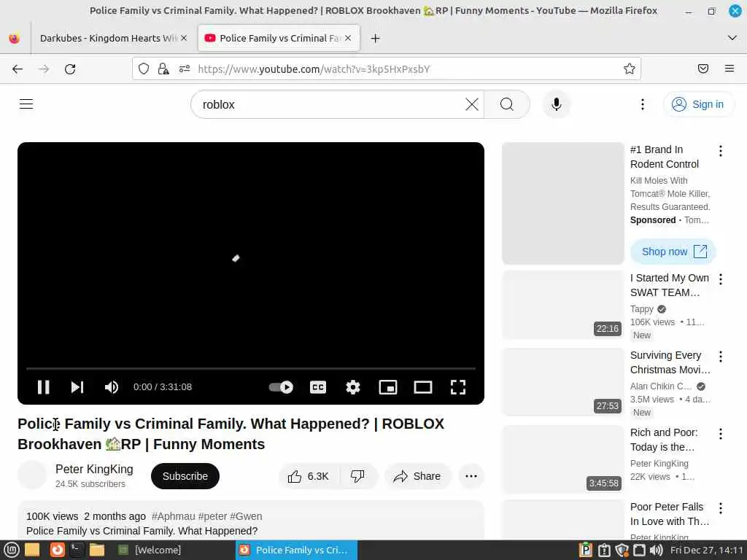The width and height of the screenshot is (747, 560).
Task: Like the video (6.3K)
Action: point(309,476)
